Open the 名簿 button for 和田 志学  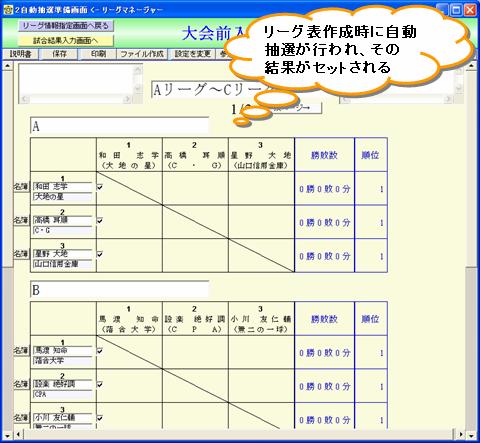tap(21, 187)
